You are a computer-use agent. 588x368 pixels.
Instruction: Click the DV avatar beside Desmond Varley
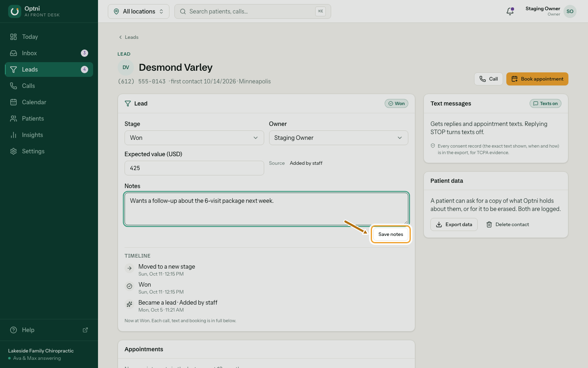click(126, 67)
